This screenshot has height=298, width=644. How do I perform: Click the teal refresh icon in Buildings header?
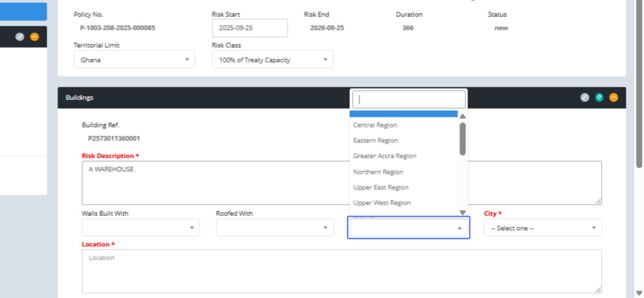click(x=599, y=98)
